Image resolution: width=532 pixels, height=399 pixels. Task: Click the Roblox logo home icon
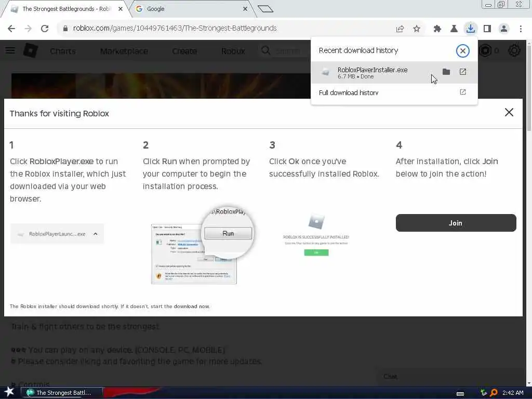click(31, 50)
